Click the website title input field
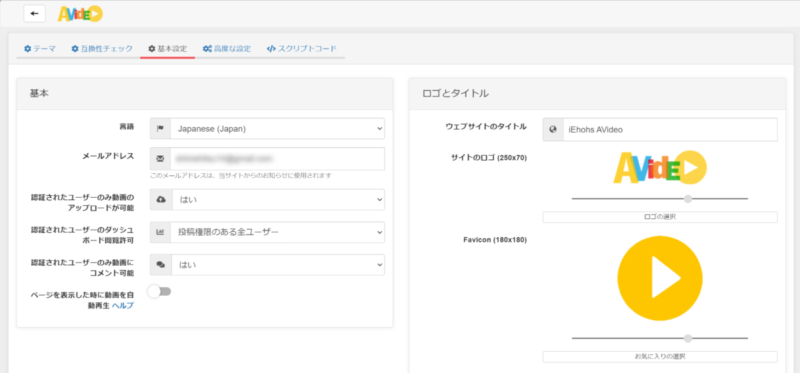The width and height of the screenshot is (800, 373). click(x=670, y=130)
